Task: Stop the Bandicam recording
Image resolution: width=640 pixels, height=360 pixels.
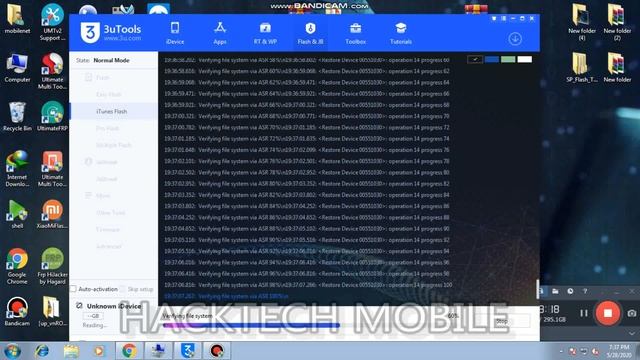Action: (607, 313)
